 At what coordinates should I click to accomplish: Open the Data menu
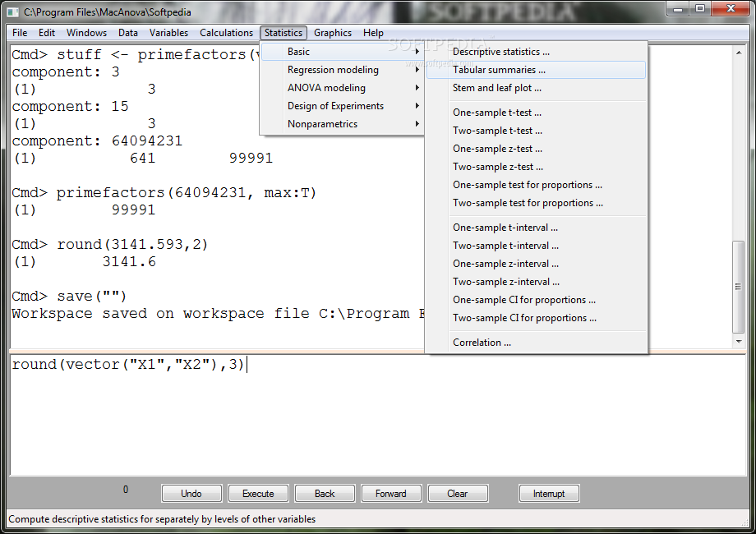(x=127, y=33)
